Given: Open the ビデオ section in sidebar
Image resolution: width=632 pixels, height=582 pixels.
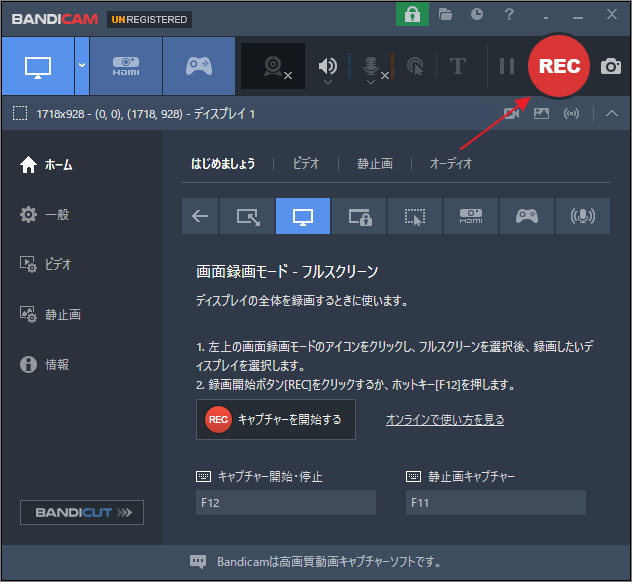Looking at the screenshot, I should (x=45, y=264).
